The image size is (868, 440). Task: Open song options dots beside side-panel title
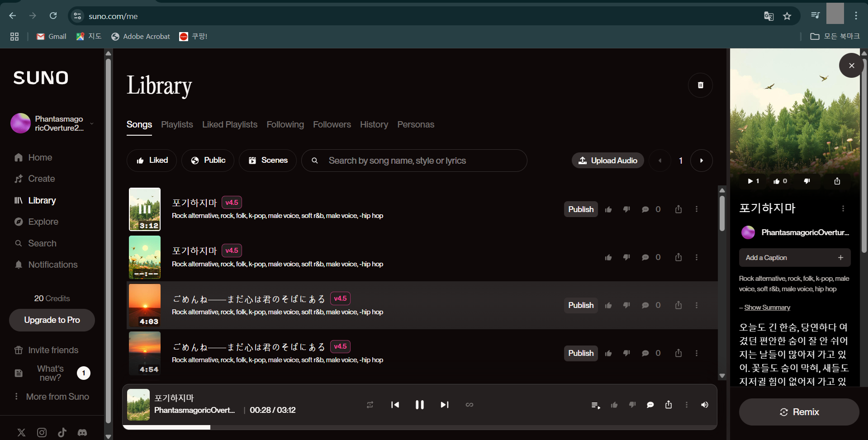[843, 208]
